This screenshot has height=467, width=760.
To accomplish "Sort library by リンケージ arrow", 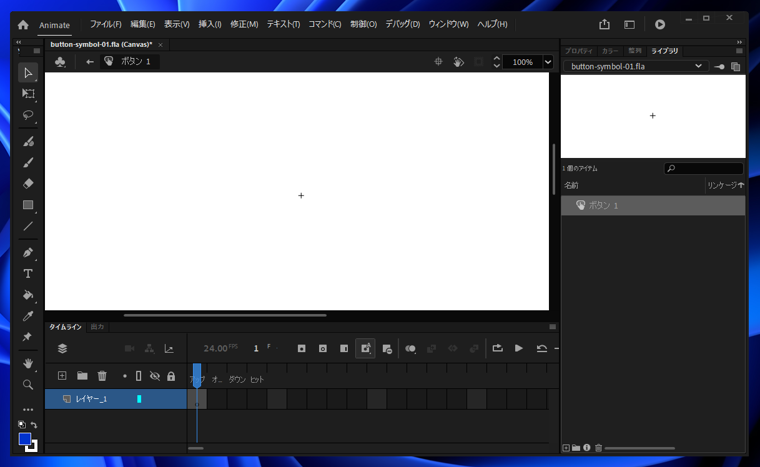I will (x=741, y=185).
